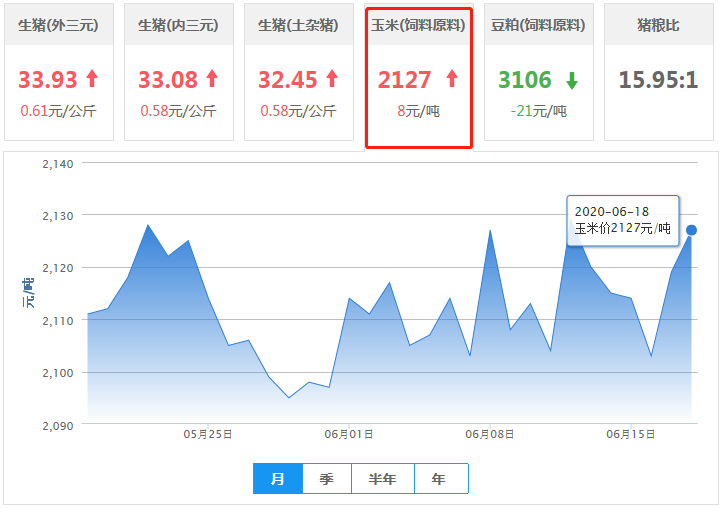Click the red up arrow beside 2127

451,79
